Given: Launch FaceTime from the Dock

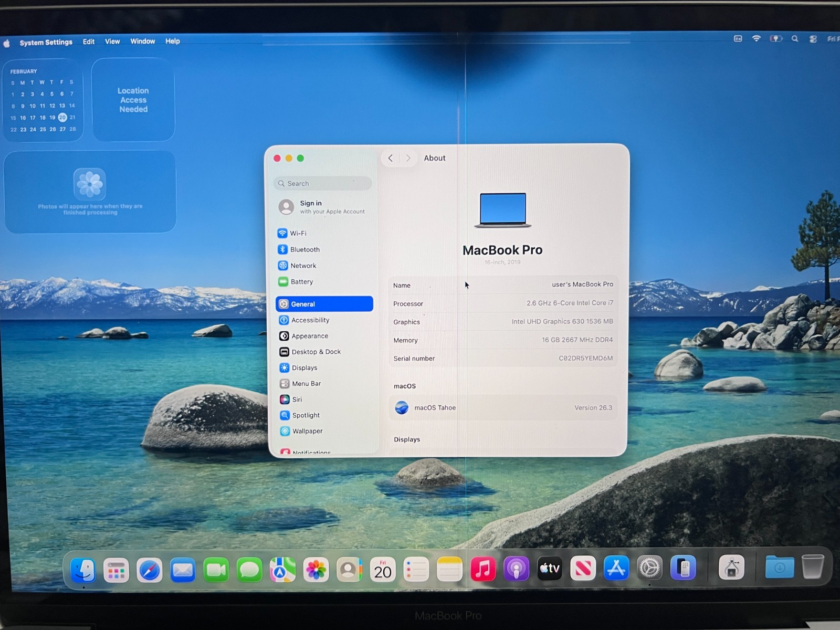Looking at the screenshot, I should [216, 570].
